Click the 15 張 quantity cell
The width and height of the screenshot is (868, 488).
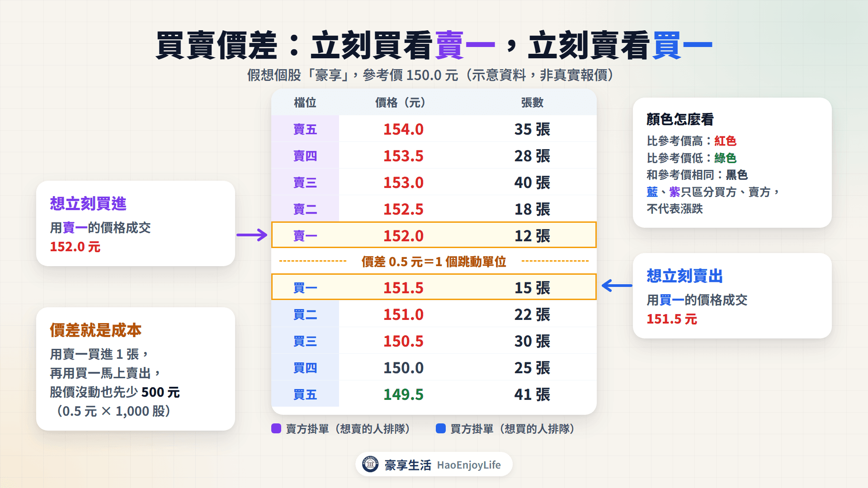pos(532,287)
